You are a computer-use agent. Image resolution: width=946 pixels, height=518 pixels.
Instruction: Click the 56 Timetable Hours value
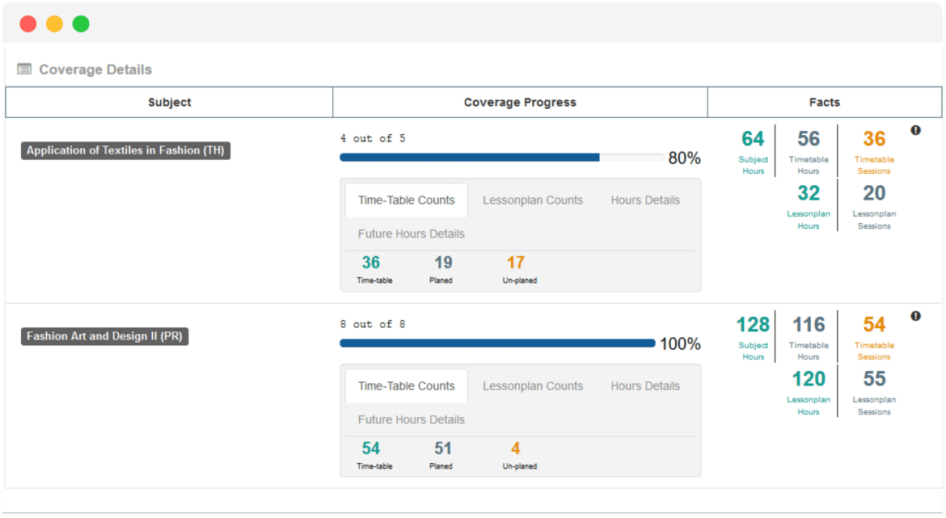coord(808,139)
